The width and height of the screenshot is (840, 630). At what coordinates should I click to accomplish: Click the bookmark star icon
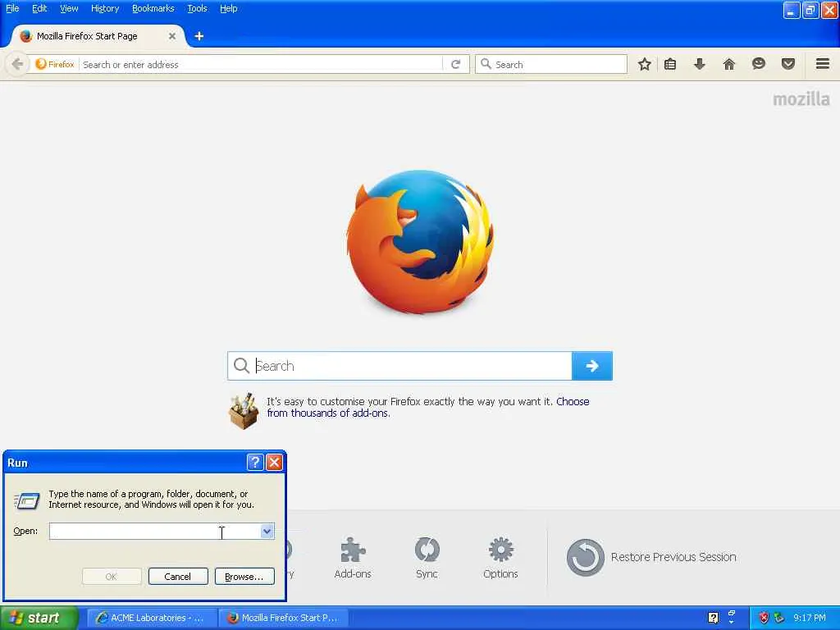[645, 64]
